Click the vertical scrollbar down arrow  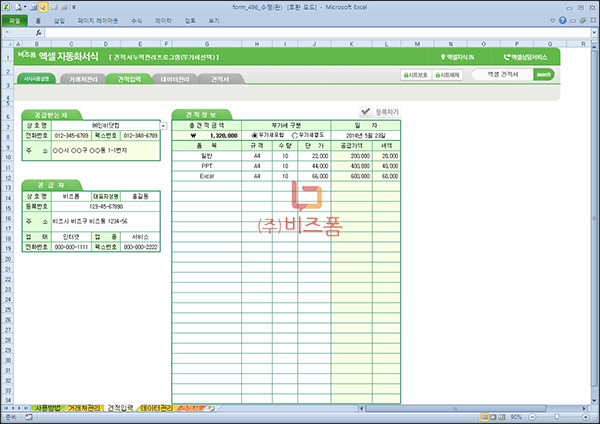(594, 400)
